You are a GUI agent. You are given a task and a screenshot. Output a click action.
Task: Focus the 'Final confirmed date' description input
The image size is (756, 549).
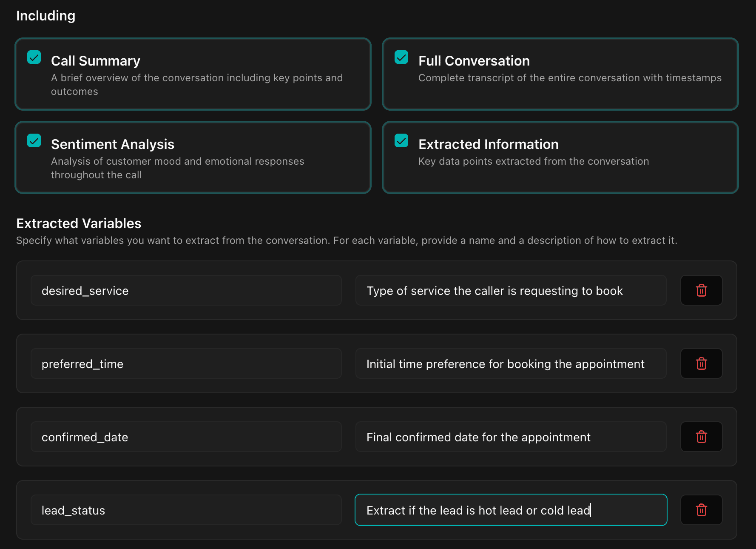tap(511, 437)
